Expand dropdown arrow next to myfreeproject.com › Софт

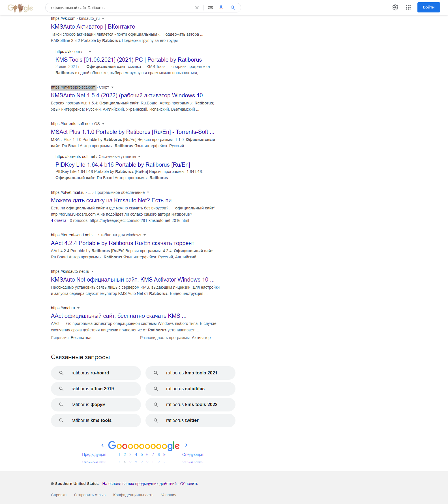(x=112, y=87)
